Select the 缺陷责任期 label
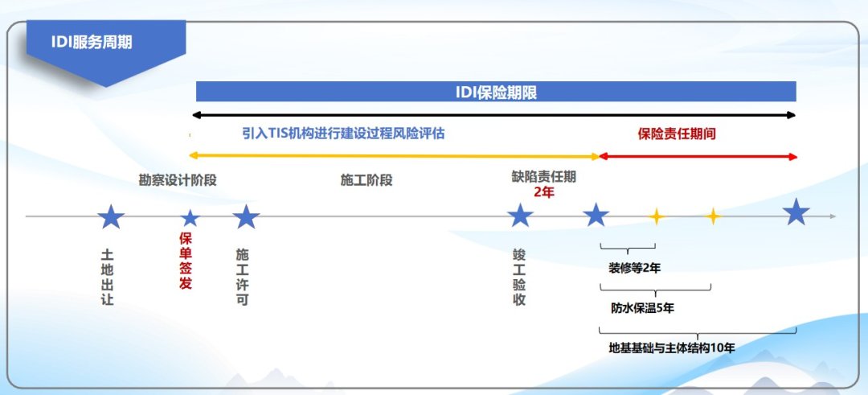Image resolution: width=868 pixels, height=395 pixels. [544, 176]
